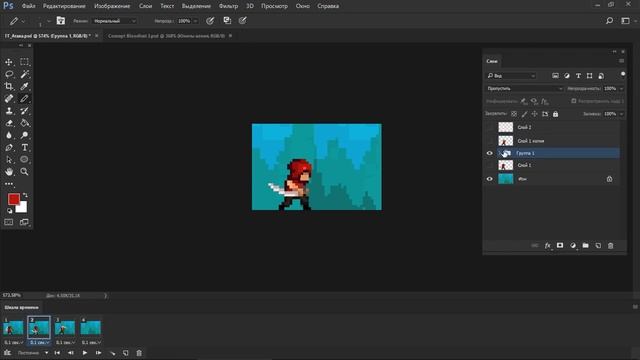The height and width of the screenshot is (360, 640).
Task: Duplicate the selected timeline frame
Action: click(126, 353)
